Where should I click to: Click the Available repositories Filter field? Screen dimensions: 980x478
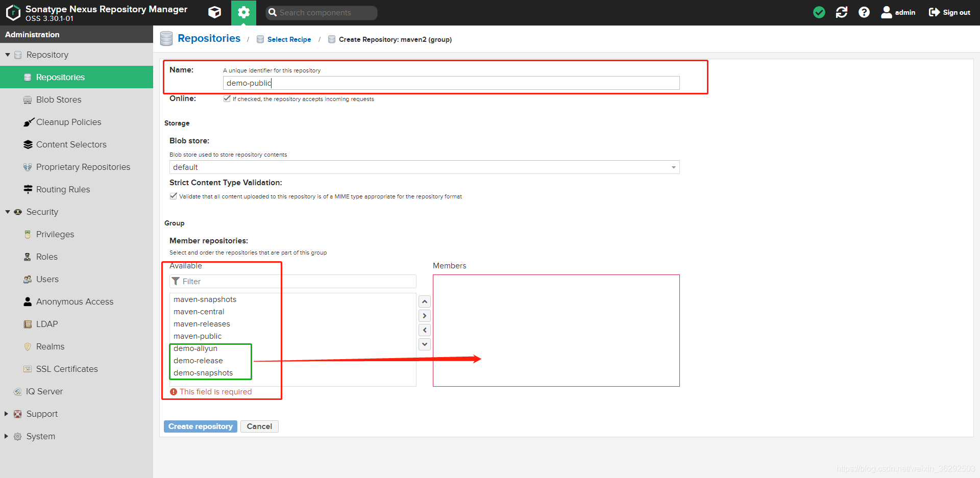point(293,282)
